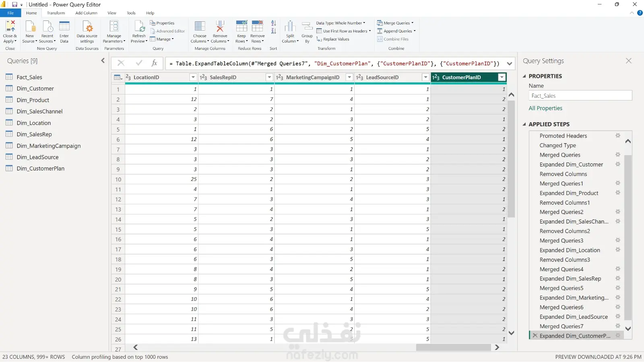Open LeadSourceID column filter dropdown
The image size is (644, 362).
(x=425, y=77)
